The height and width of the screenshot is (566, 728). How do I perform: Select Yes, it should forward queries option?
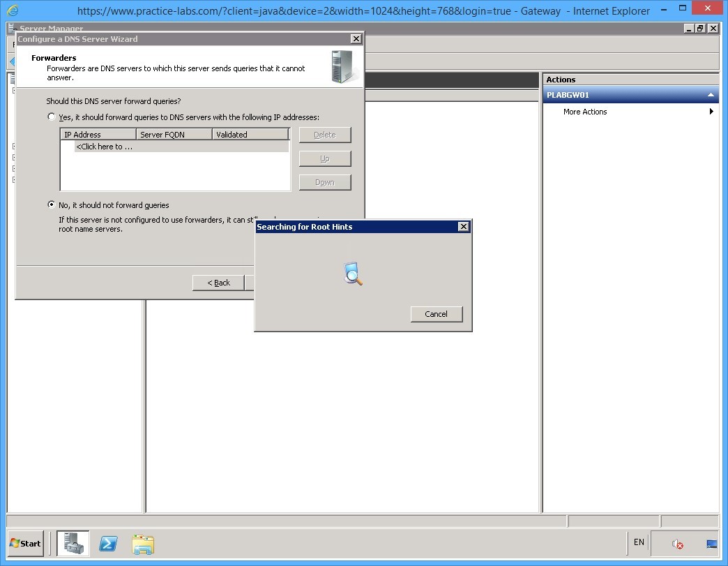click(51, 117)
